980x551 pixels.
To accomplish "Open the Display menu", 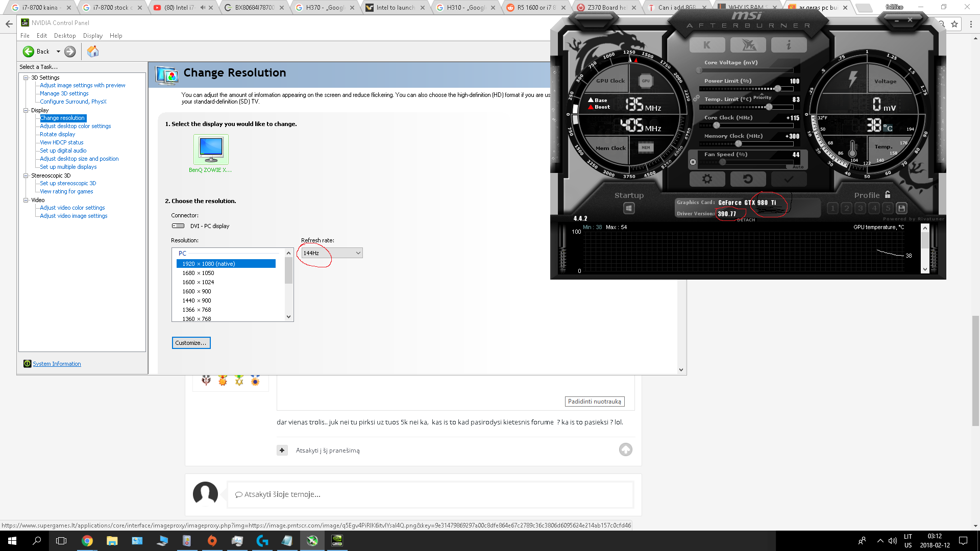I will (x=93, y=36).
